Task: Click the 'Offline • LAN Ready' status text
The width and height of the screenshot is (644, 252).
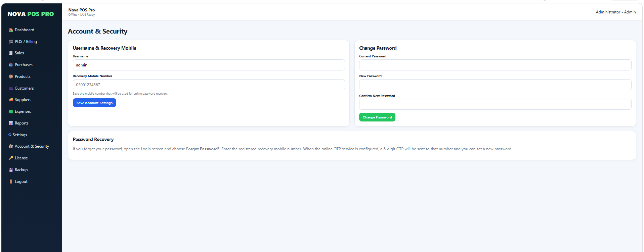Action: (82, 15)
